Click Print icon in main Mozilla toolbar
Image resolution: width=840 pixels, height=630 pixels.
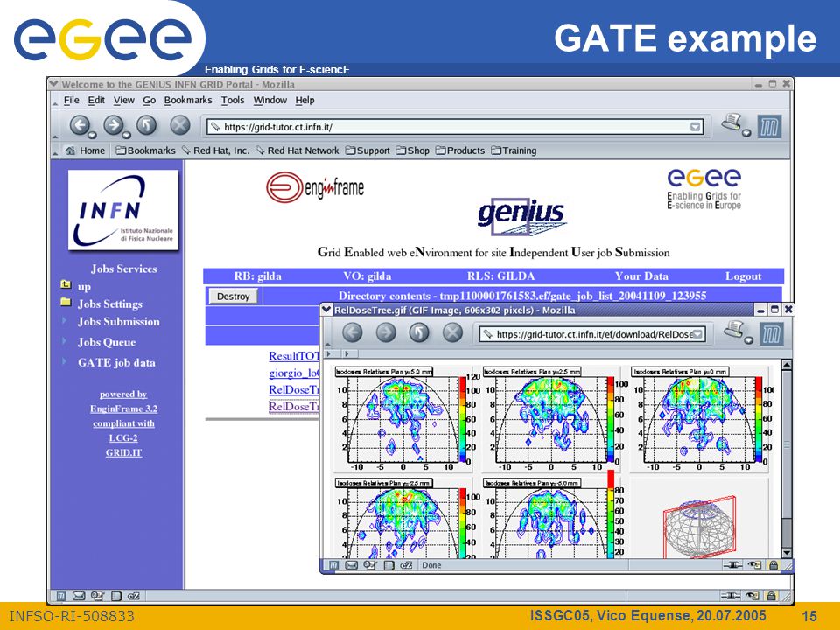point(731,122)
